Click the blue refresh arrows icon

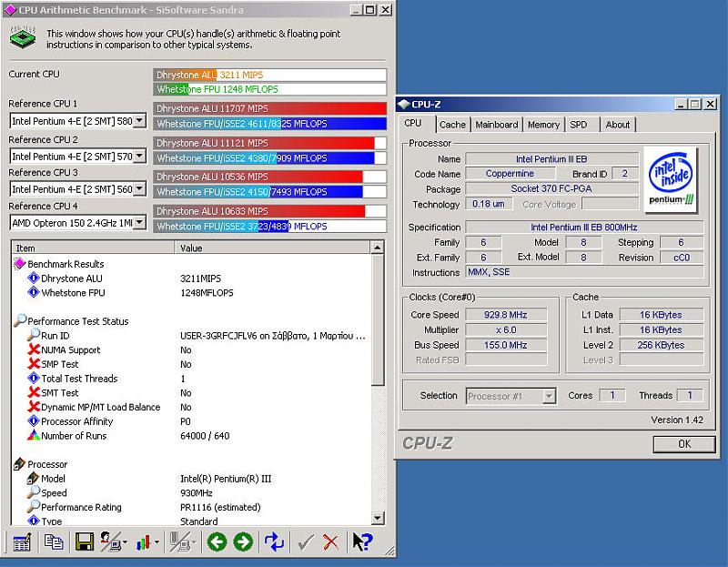coord(274,542)
